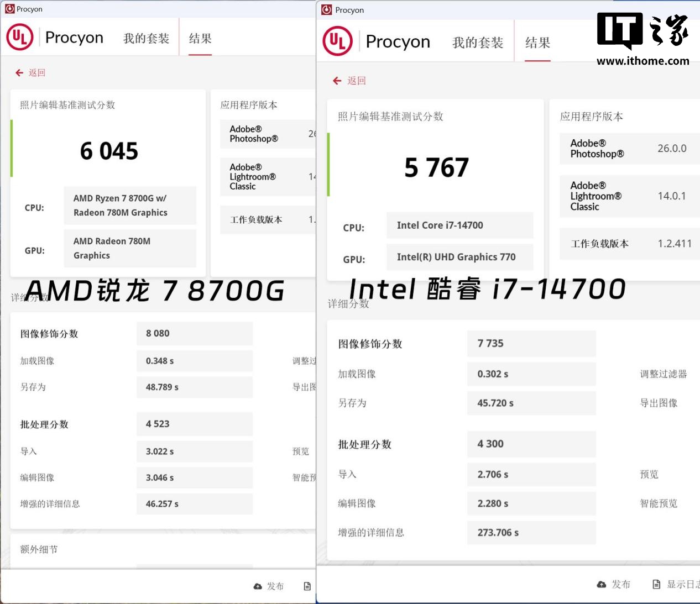Viewport: 700px width, 604px height.
Task: Click the red back arrow in the AMD results window
Action: click(x=19, y=73)
